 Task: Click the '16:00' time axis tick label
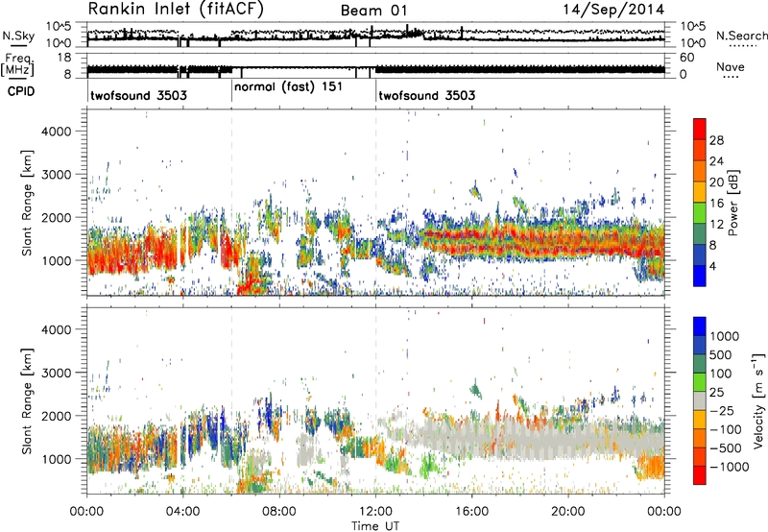coord(472,512)
